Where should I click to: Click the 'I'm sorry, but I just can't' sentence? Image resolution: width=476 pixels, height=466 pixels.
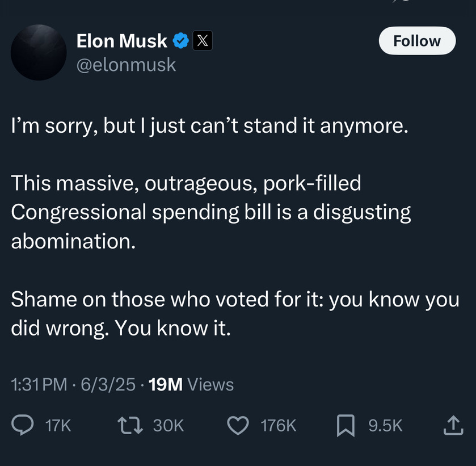click(x=210, y=125)
